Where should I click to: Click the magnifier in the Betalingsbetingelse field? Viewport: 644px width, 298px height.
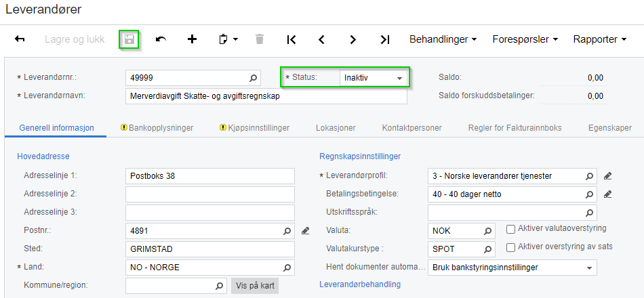(x=589, y=194)
